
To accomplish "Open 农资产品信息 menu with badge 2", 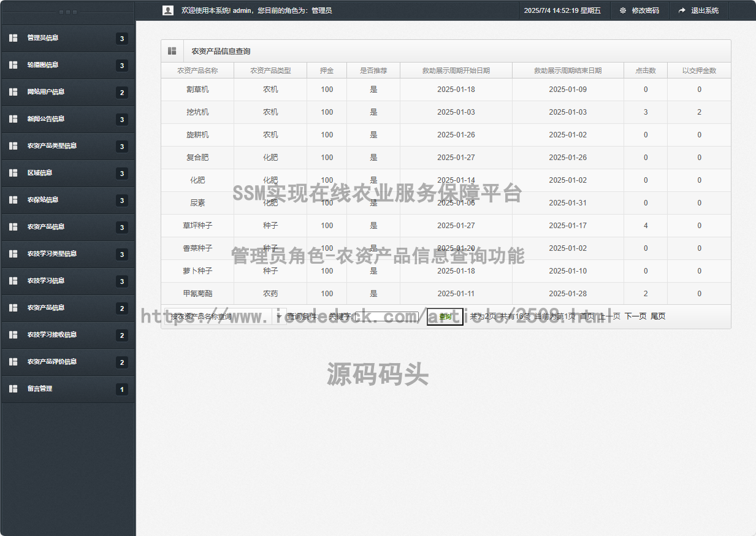I will 67,308.
